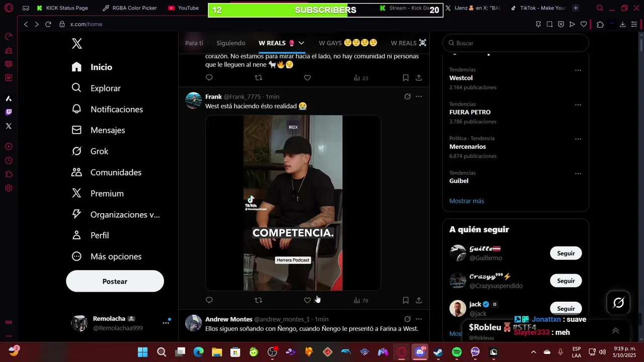Click the Buscar search field
The height and width of the screenshot is (362, 644).
(516, 43)
